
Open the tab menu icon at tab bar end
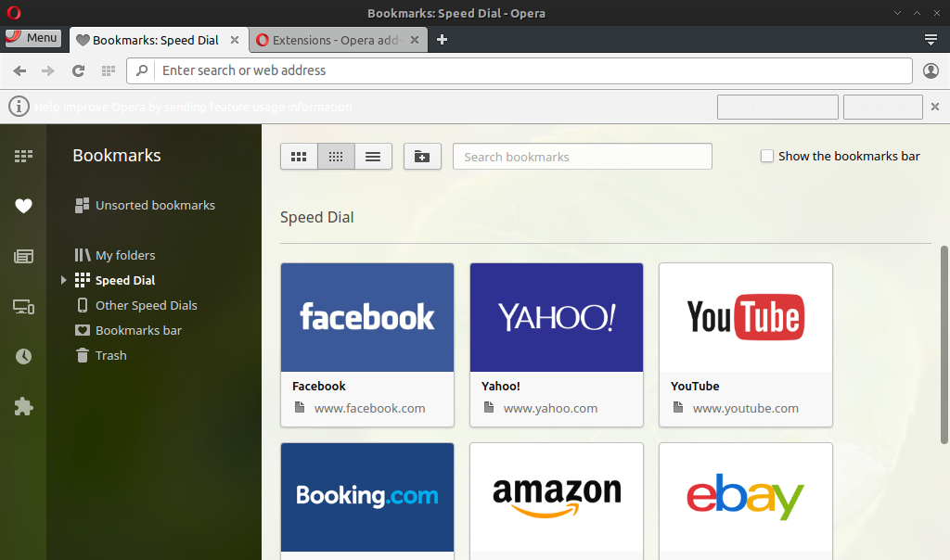[931, 40]
